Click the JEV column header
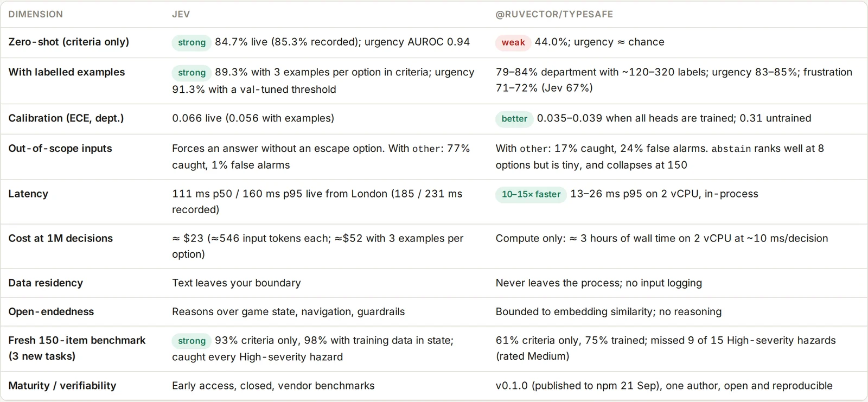The width and height of the screenshot is (868, 402). point(181,14)
